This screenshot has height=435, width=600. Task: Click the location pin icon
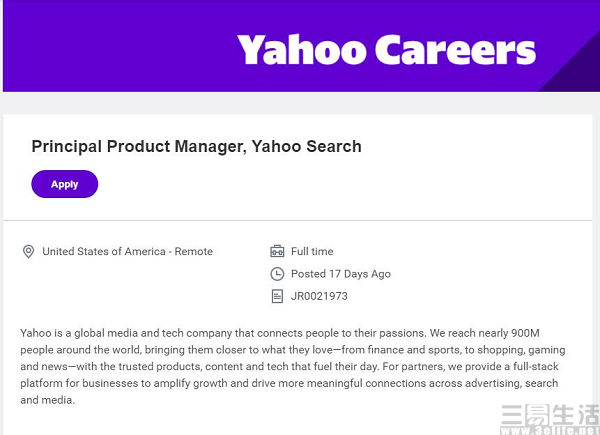pyautogui.click(x=28, y=251)
